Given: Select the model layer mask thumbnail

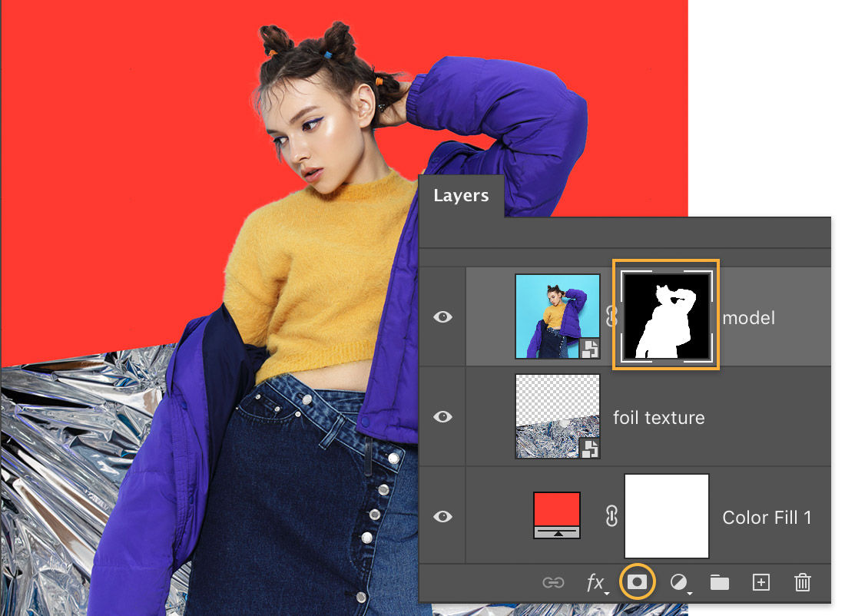Looking at the screenshot, I should (x=666, y=316).
